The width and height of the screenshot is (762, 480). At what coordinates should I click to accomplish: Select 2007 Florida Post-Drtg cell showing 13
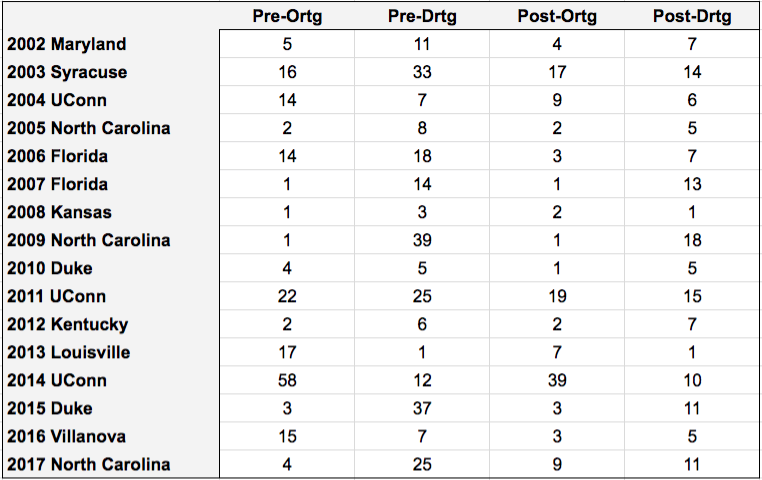pyautogui.click(x=692, y=184)
